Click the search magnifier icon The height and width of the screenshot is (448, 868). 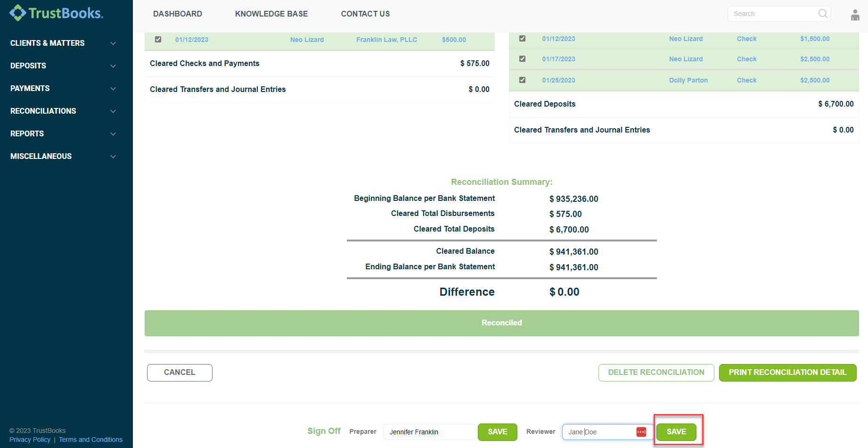pyautogui.click(x=823, y=14)
